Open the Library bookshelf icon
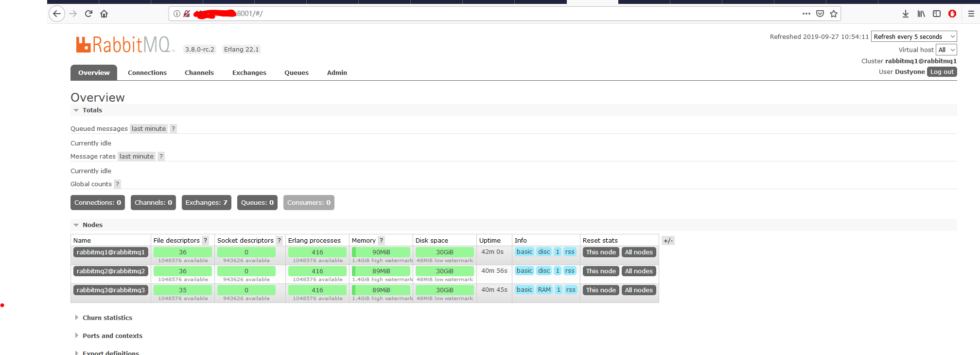 [x=921, y=14]
